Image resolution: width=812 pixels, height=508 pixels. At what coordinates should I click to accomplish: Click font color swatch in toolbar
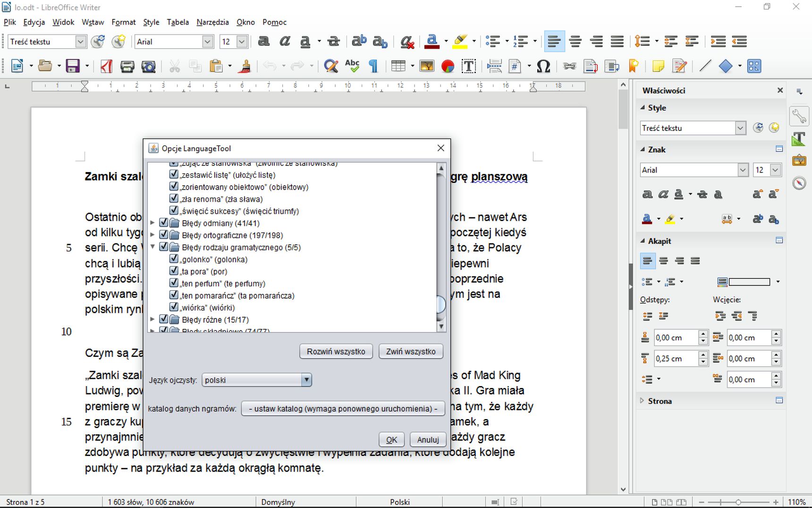(432, 42)
